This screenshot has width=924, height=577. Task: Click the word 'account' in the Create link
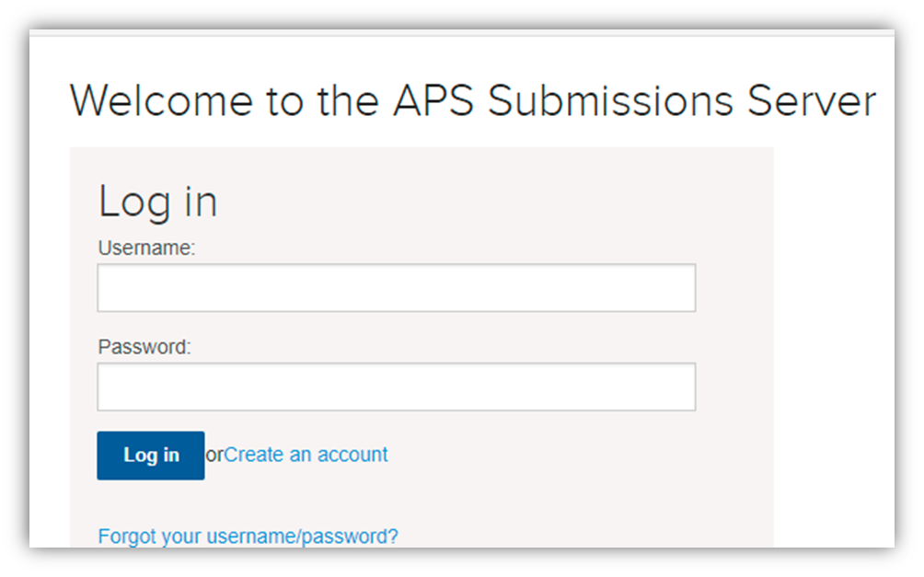(352, 455)
